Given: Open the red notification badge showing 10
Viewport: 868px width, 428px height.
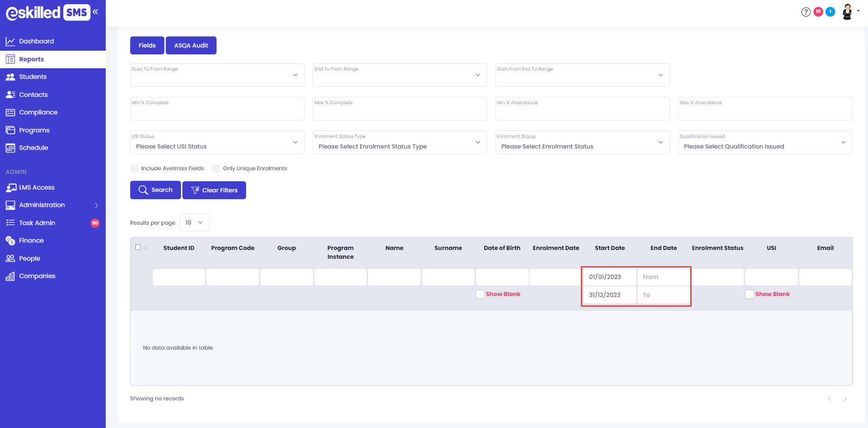Looking at the screenshot, I should (x=818, y=12).
